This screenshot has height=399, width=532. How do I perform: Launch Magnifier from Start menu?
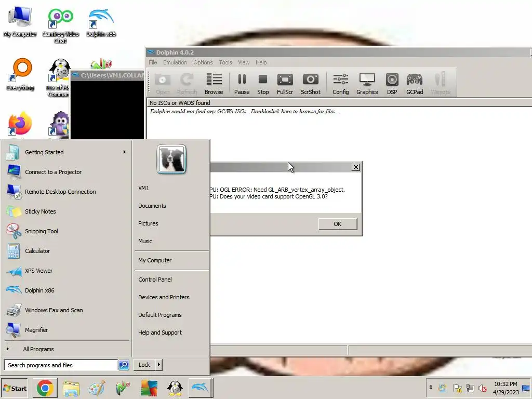pyautogui.click(x=67, y=330)
